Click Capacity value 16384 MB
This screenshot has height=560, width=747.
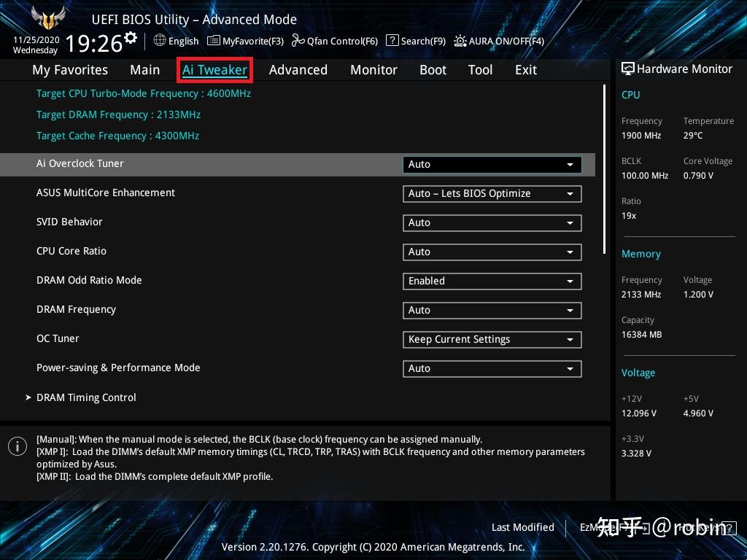click(x=642, y=335)
